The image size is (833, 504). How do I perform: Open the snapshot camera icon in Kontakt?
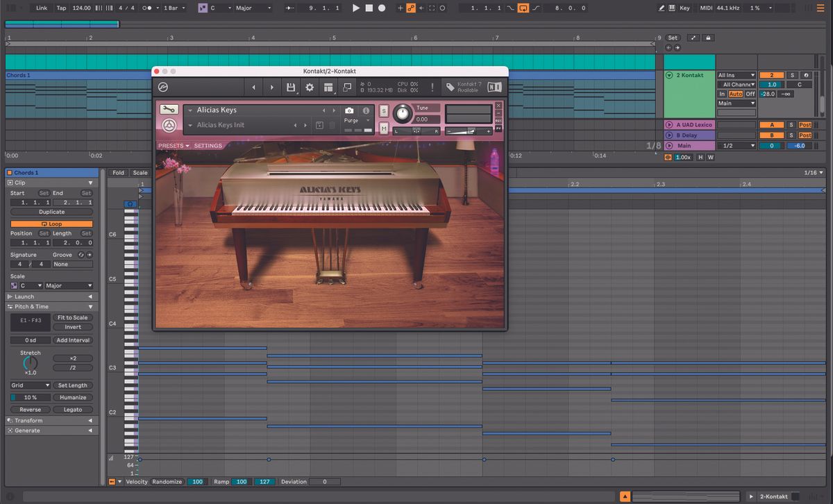(x=349, y=110)
